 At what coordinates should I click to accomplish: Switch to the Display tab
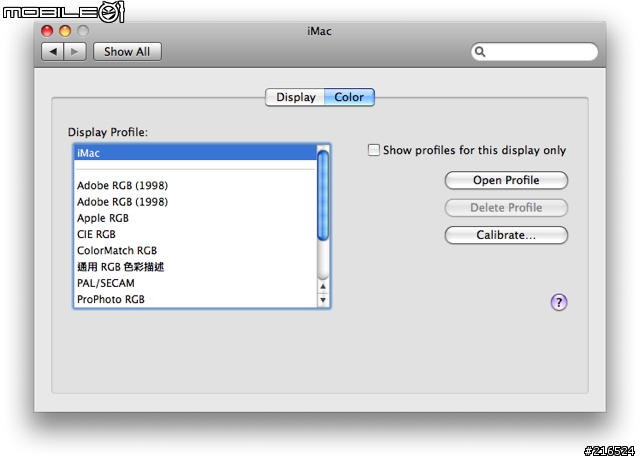(295, 97)
